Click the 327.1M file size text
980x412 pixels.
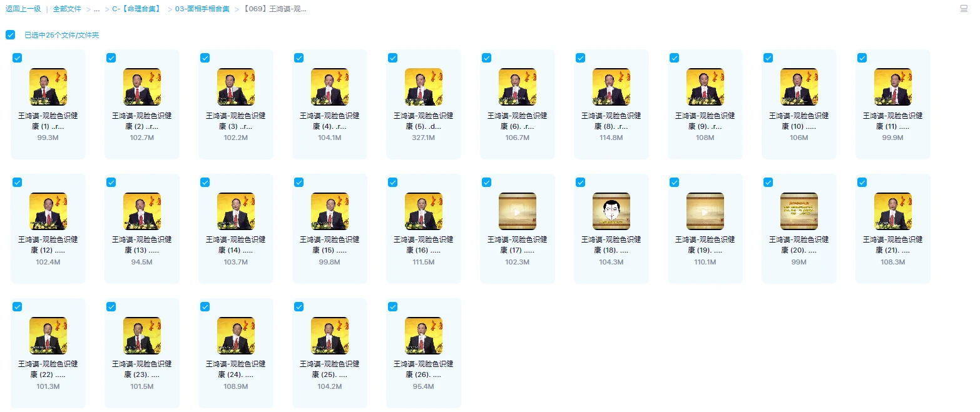point(424,138)
